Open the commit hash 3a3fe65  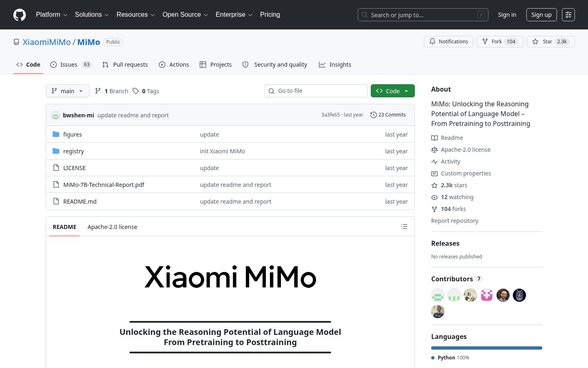click(x=330, y=115)
